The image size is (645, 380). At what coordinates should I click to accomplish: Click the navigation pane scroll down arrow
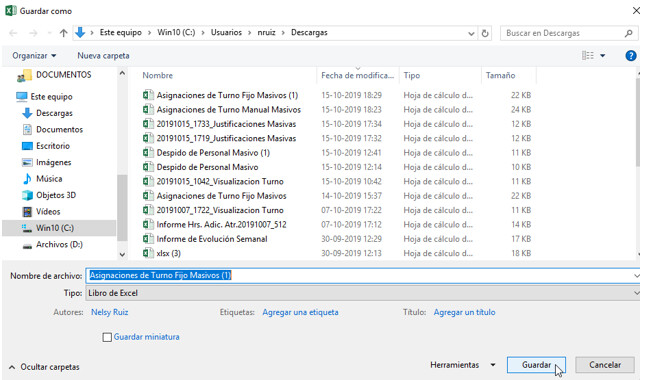tap(122, 255)
